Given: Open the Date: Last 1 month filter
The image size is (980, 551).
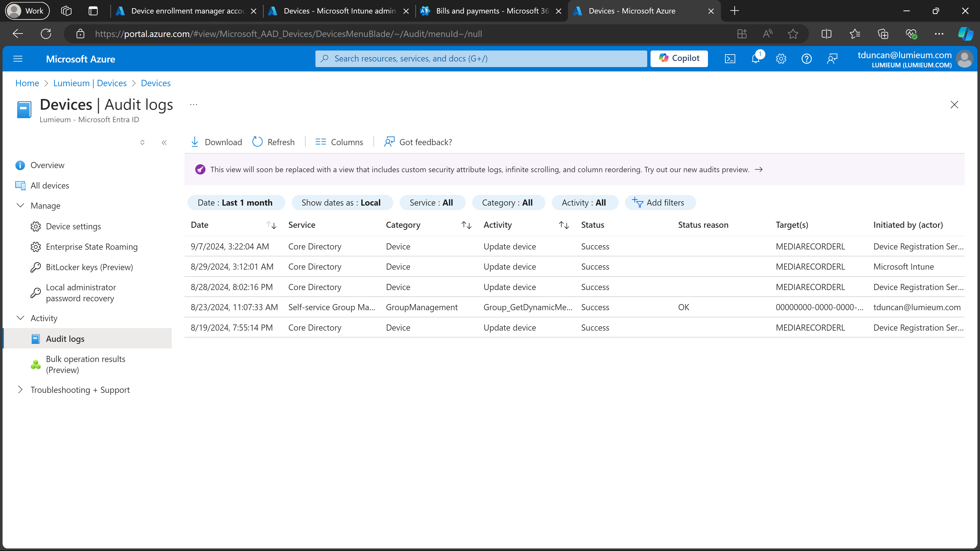Looking at the screenshot, I should (236, 203).
